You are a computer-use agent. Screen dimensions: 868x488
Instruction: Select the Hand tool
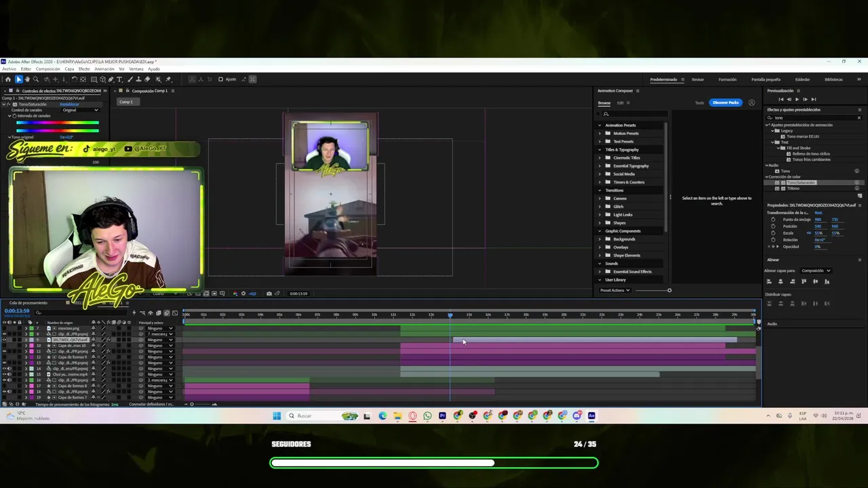(27, 79)
